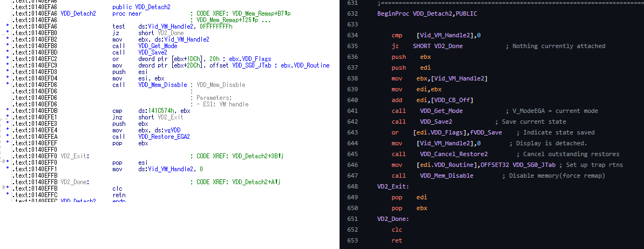
Task: Click breakpoint dot next to the jz instruction
Action: pyautogui.click(x=6, y=33)
